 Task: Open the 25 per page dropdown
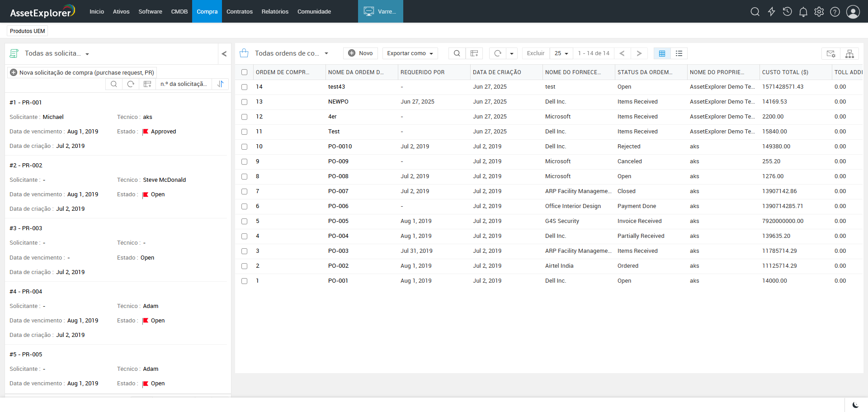tap(561, 53)
